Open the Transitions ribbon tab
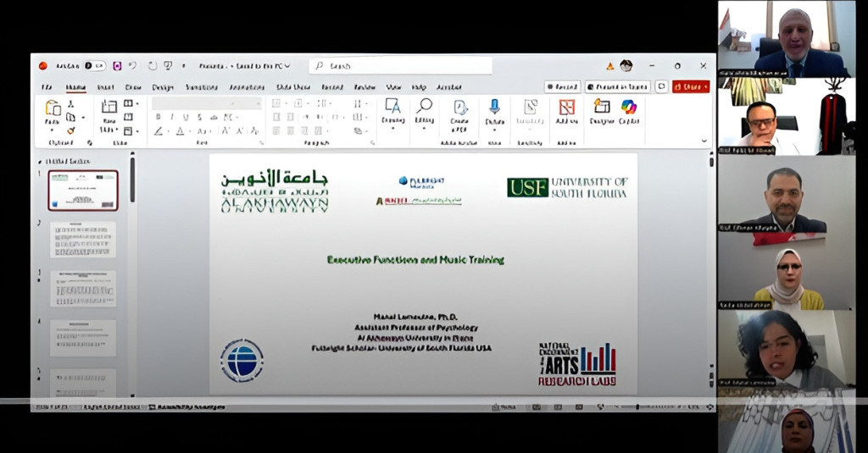Image resolution: width=868 pixels, height=453 pixels. pyautogui.click(x=202, y=87)
